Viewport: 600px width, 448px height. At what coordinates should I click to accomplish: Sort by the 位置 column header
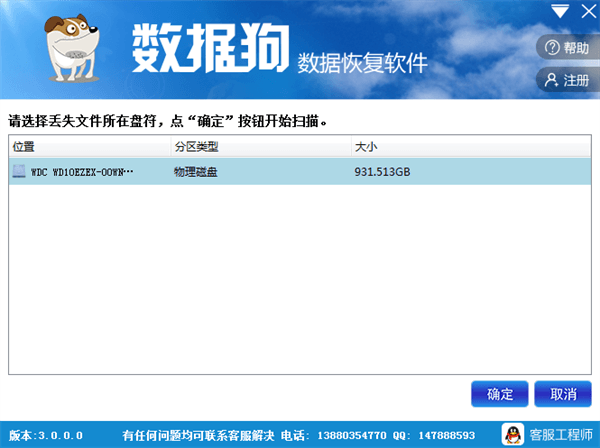pos(90,146)
